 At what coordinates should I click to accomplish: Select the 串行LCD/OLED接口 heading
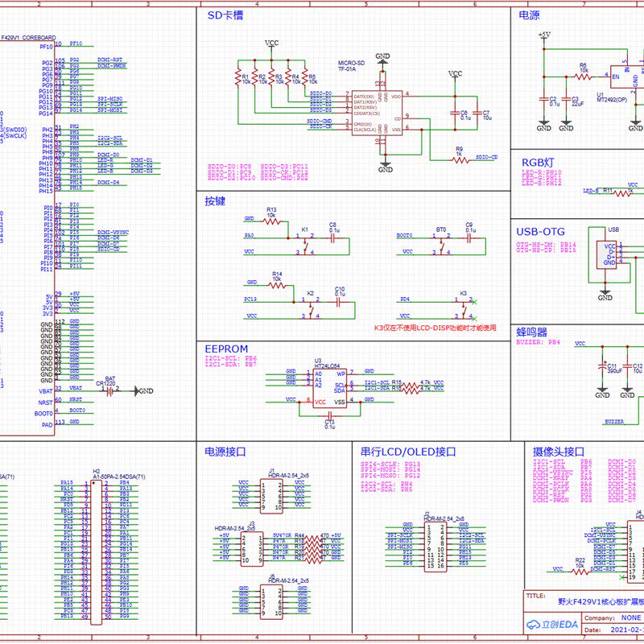[x=408, y=452]
